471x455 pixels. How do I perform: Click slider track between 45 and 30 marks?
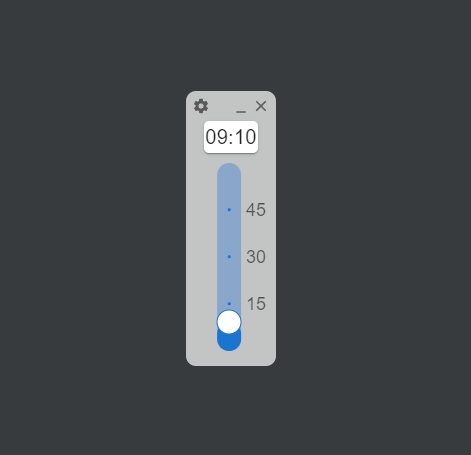pyautogui.click(x=229, y=233)
